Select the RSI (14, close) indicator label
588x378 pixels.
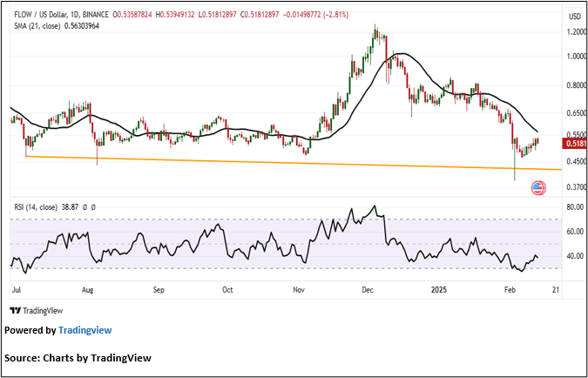(36, 207)
